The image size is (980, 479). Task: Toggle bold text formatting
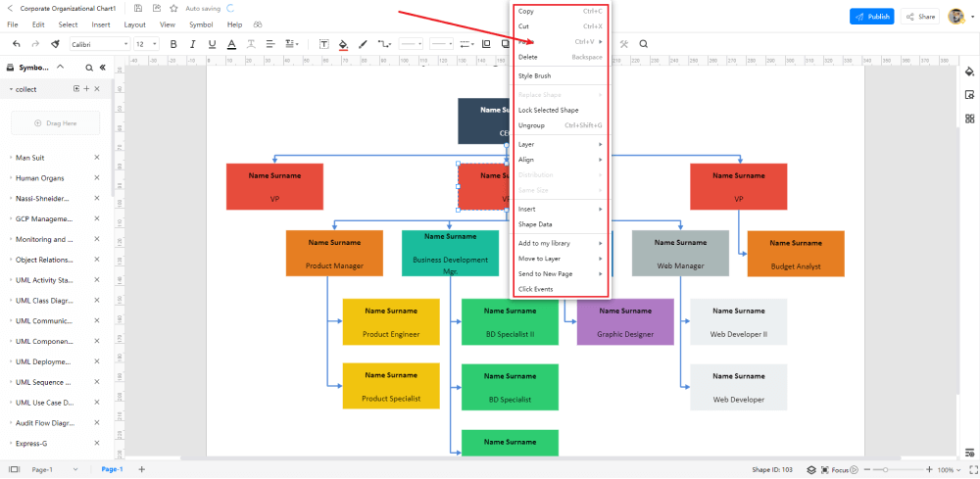pyautogui.click(x=173, y=44)
